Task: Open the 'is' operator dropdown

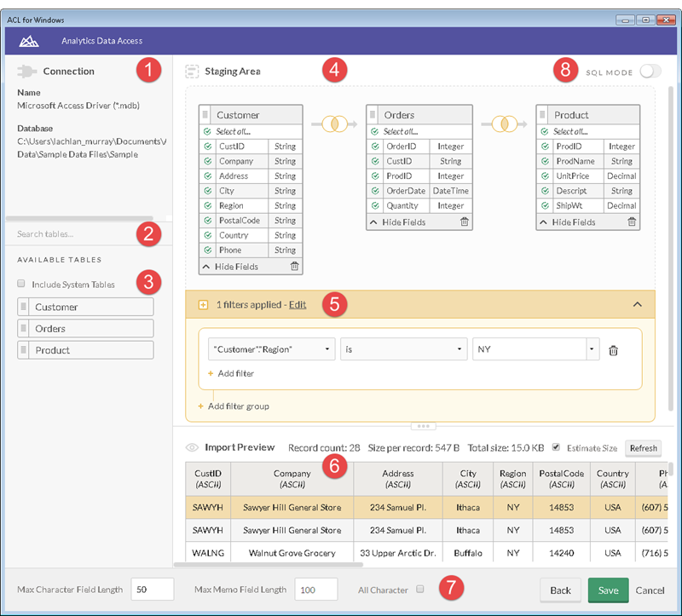Action: pos(403,349)
